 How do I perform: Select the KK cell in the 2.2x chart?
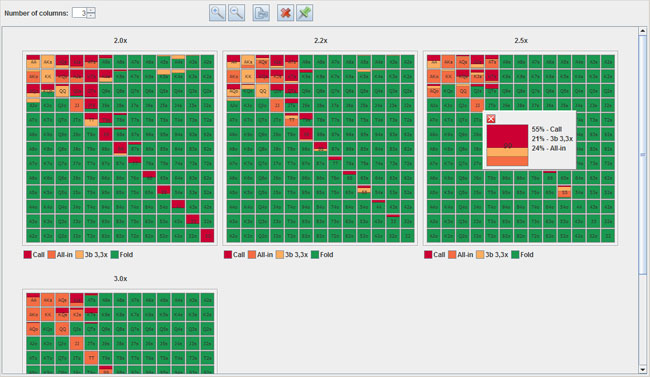(x=248, y=76)
